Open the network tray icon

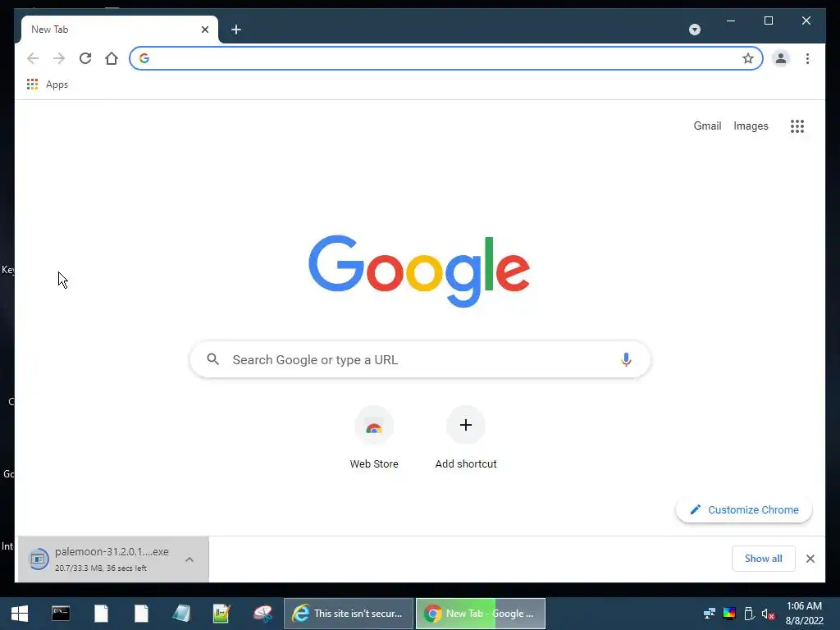(x=710, y=614)
